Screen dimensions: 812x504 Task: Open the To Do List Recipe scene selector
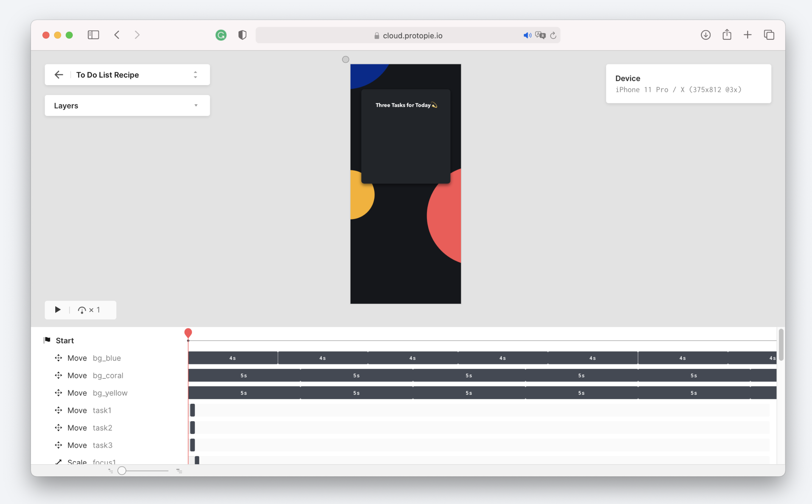[195, 75]
